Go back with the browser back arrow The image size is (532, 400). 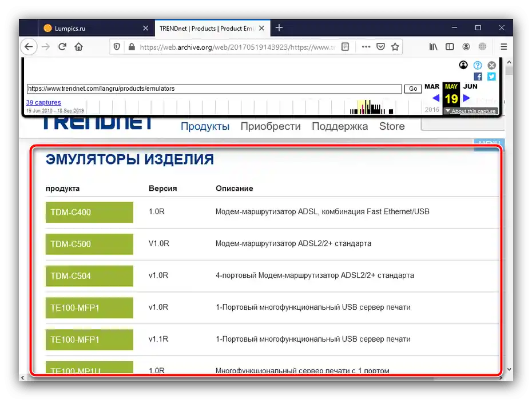pyautogui.click(x=29, y=47)
